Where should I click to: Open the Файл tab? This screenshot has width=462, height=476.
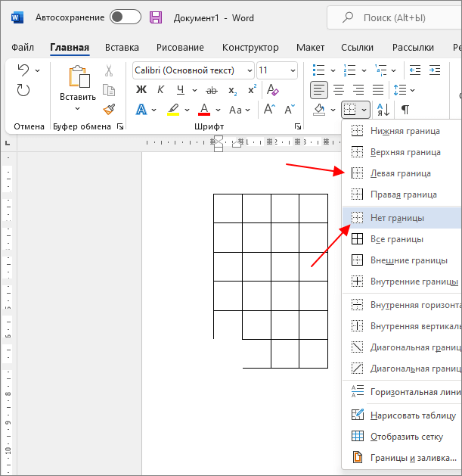tap(23, 48)
